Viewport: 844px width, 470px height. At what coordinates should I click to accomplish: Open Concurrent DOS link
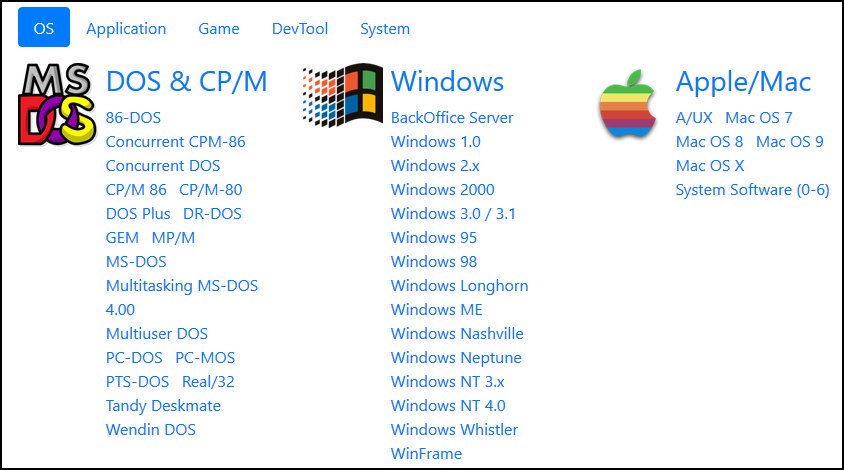click(163, 166)
